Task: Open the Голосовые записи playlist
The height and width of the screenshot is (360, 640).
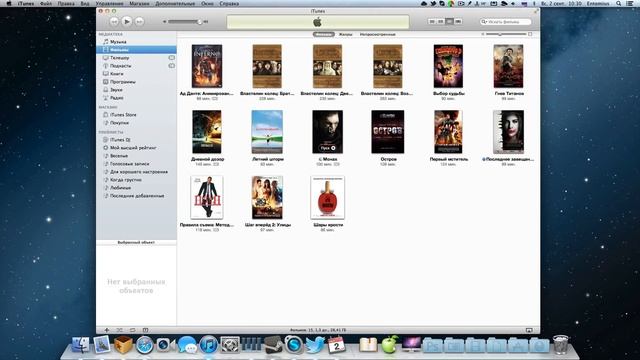Action: click(x=129, y=164)
